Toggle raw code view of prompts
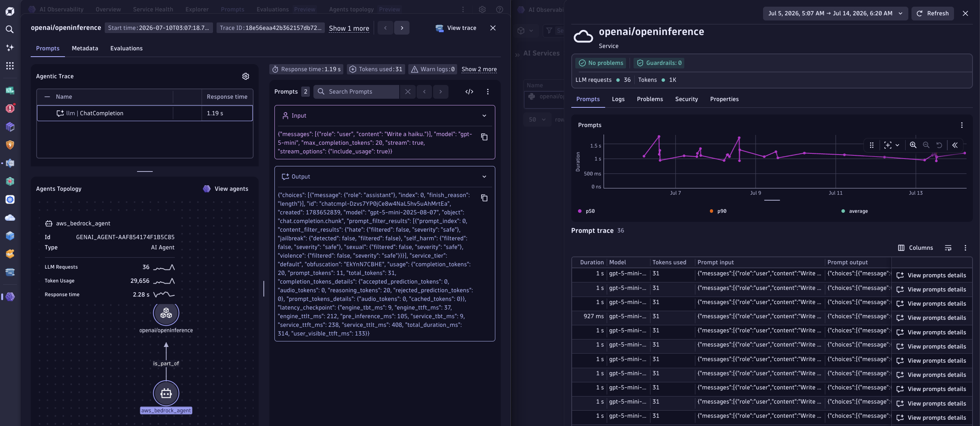 tap(469, 92)
